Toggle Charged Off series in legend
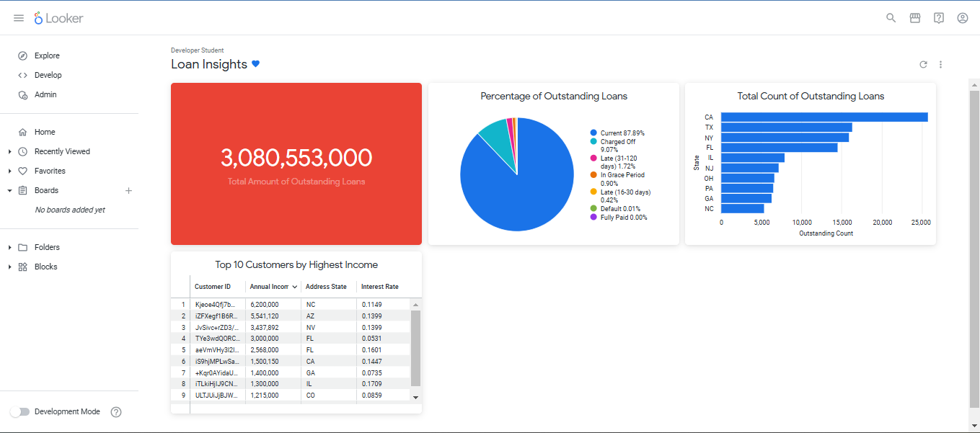Viewport: 980px width, 433px height. (x=617, y=142)
